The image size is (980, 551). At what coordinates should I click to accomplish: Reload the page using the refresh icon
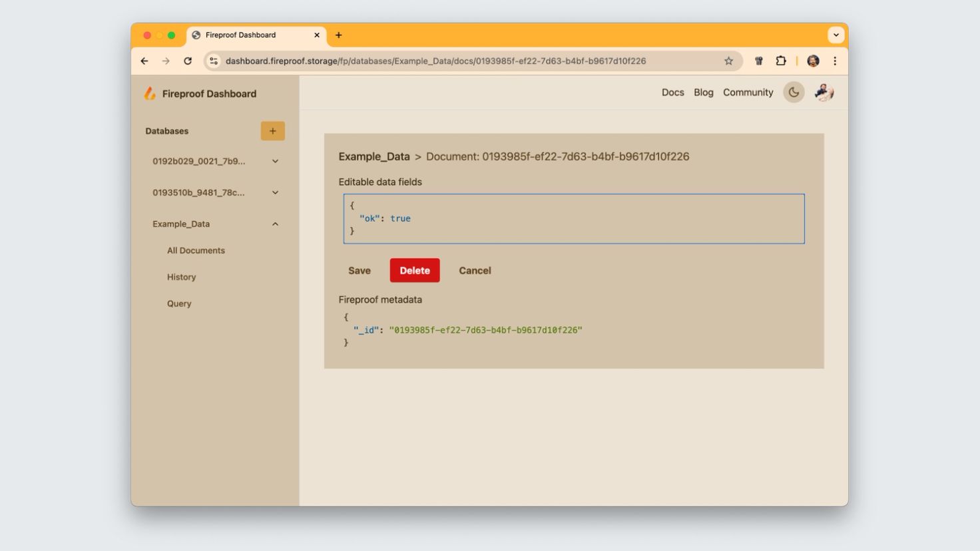188,61
